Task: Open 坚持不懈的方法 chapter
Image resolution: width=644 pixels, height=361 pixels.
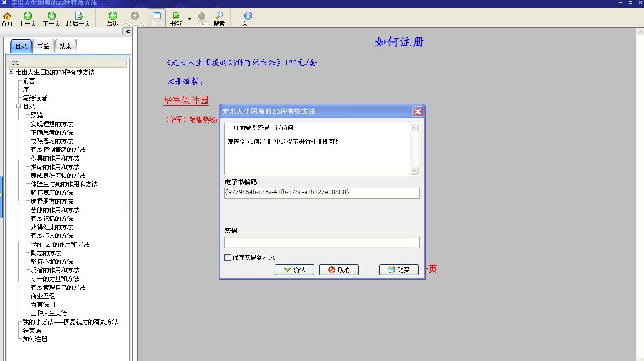Action: coord(52,262)
